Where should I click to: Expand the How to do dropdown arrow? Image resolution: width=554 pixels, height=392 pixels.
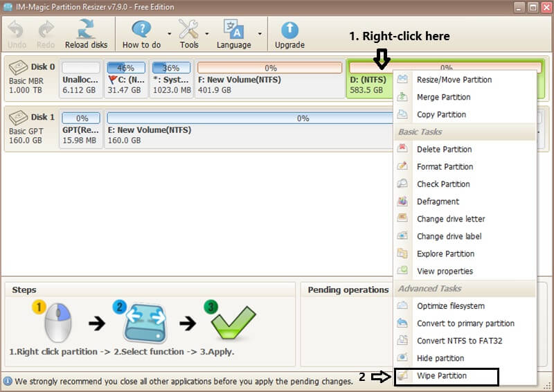(169, 34)
